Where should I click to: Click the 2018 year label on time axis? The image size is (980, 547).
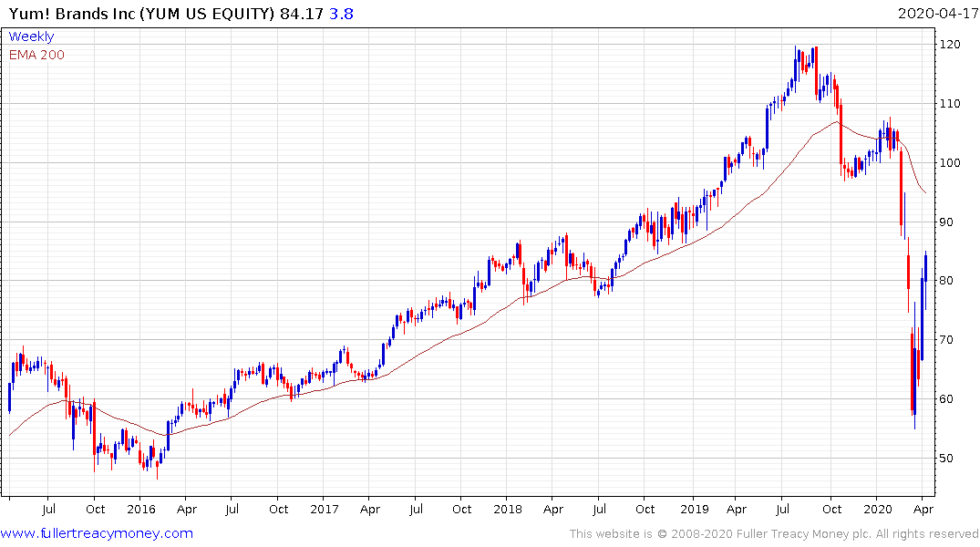point(508,510)
